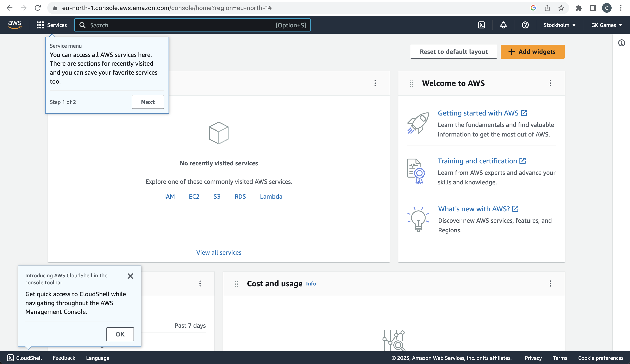Open the notifications bell

click(x=503, y=25)
